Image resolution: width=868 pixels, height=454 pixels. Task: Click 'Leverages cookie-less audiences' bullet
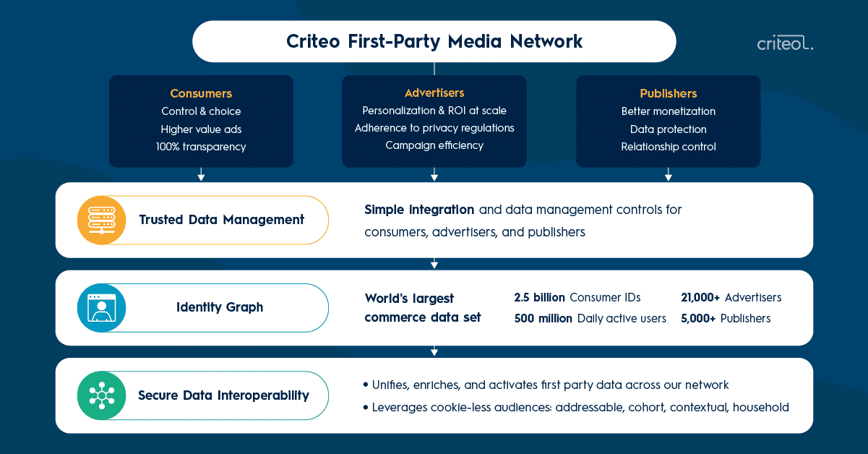point(575,408)
